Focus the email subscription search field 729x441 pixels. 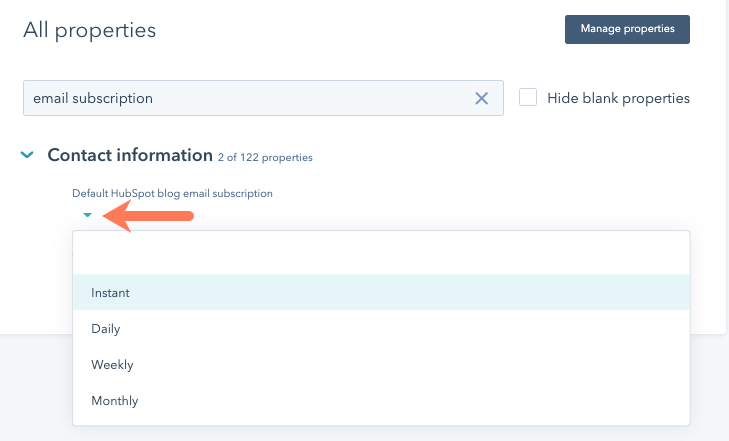263,98
